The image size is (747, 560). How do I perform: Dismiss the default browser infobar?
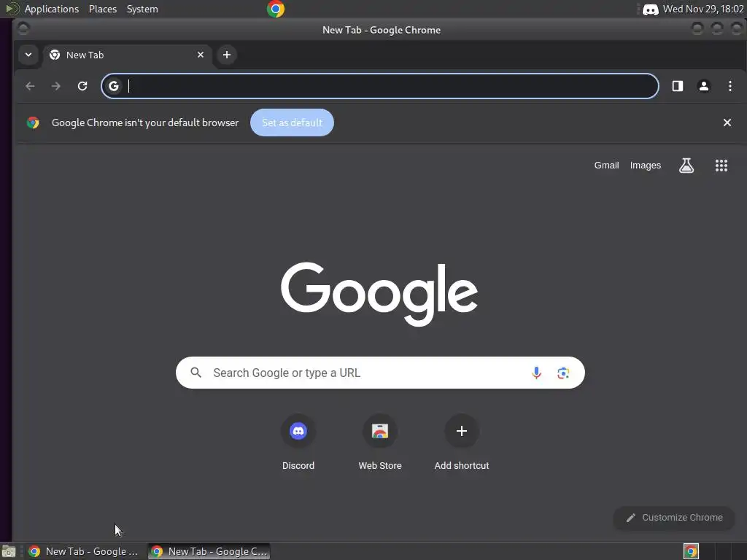click(727, 122)
